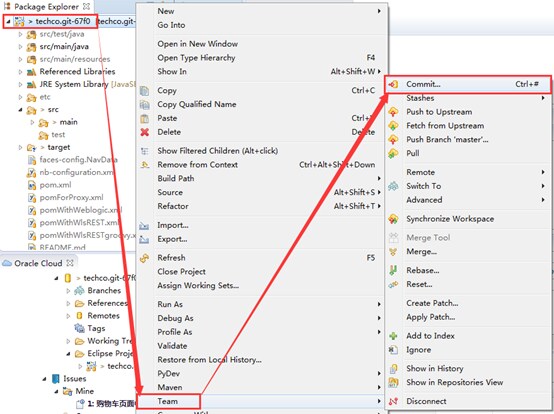Click the Disconnect icon
The height and width of the screenshot is (414, 554).
(393, 401)
